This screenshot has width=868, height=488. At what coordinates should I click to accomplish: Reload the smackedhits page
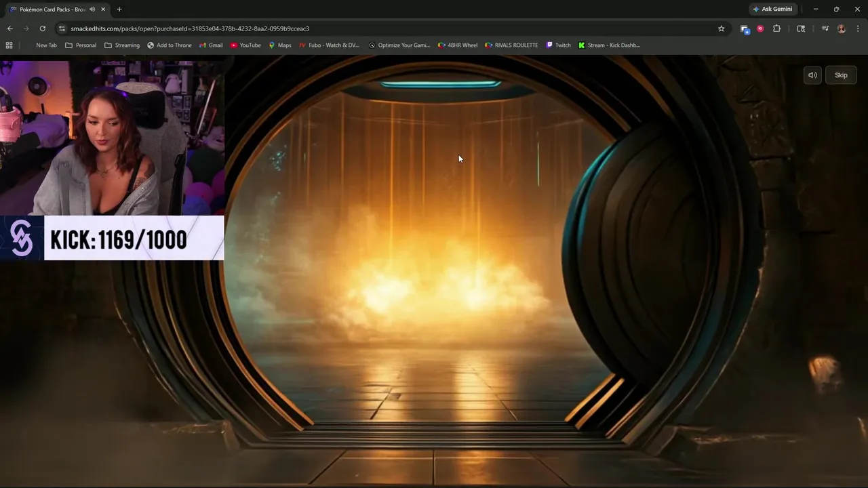click(x=42, y=28)
